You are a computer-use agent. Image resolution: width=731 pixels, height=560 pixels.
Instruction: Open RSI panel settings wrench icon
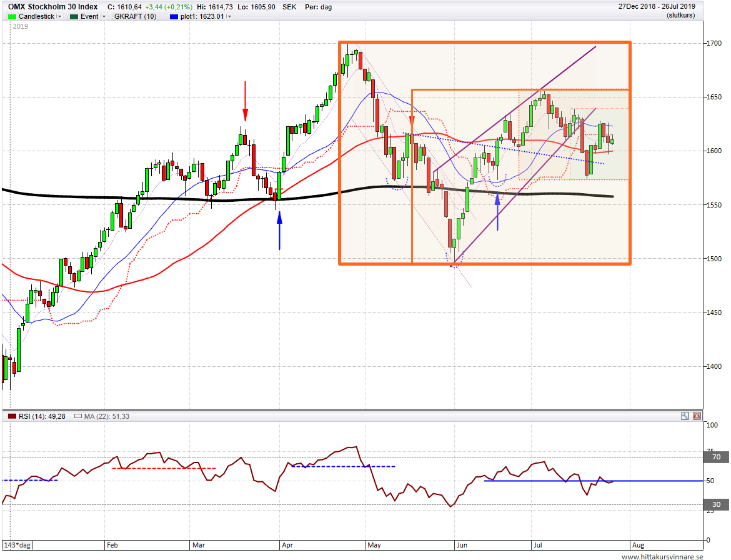[685, 416]
